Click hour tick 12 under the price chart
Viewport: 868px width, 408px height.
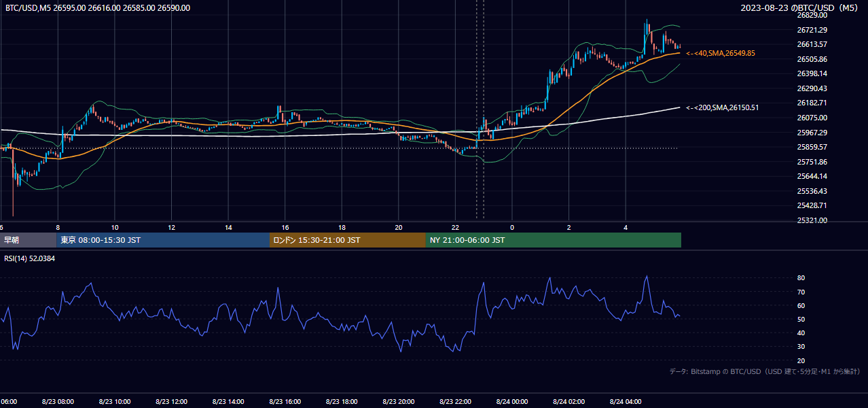click(171, 228)
